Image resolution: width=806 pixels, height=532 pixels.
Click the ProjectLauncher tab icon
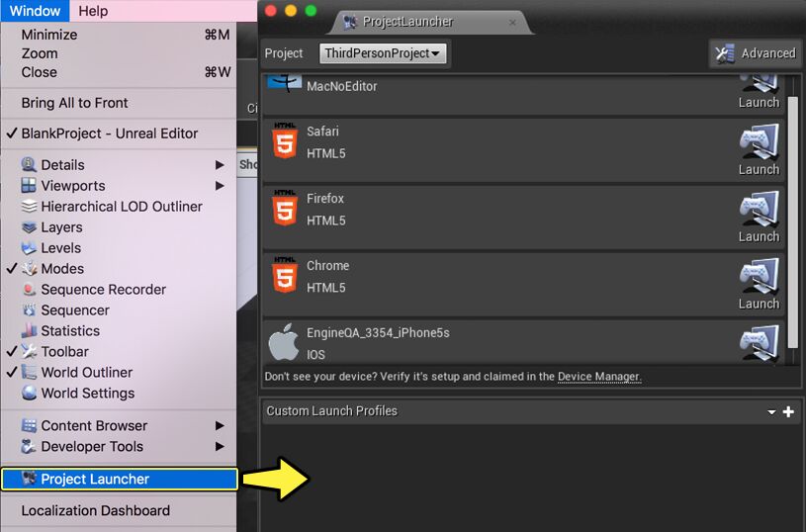click(350, 22)
